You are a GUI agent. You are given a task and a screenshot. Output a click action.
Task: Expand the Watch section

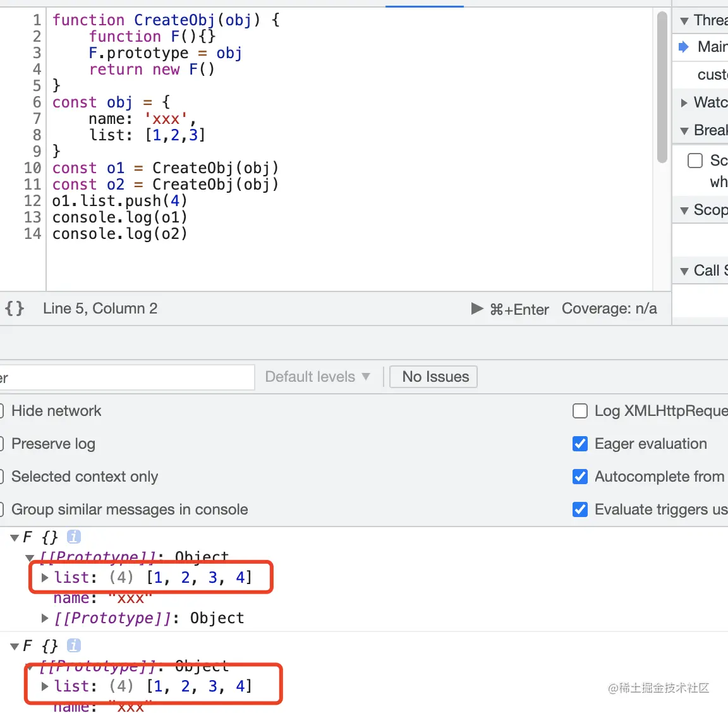tap(684, 102)
